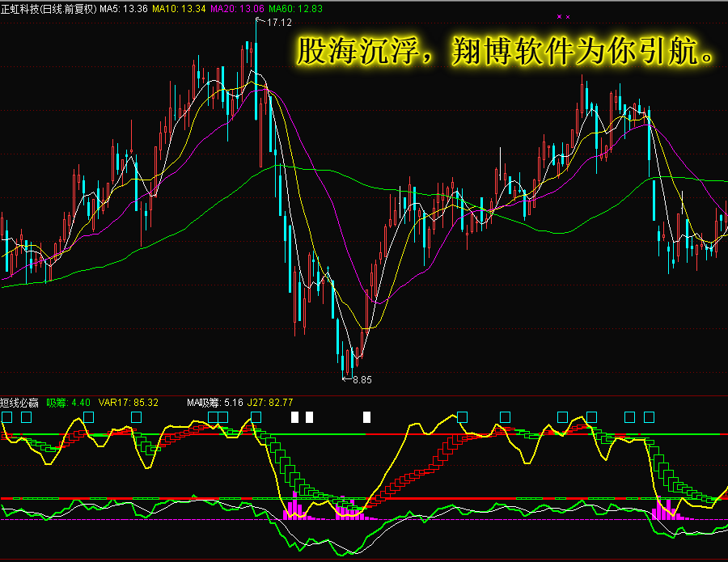Select the VAR17: 85.32 value label

point(129,403)
